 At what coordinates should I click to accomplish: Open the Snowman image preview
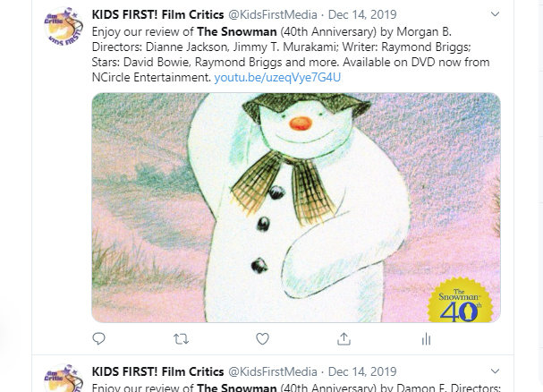click(x=296, y=208)
